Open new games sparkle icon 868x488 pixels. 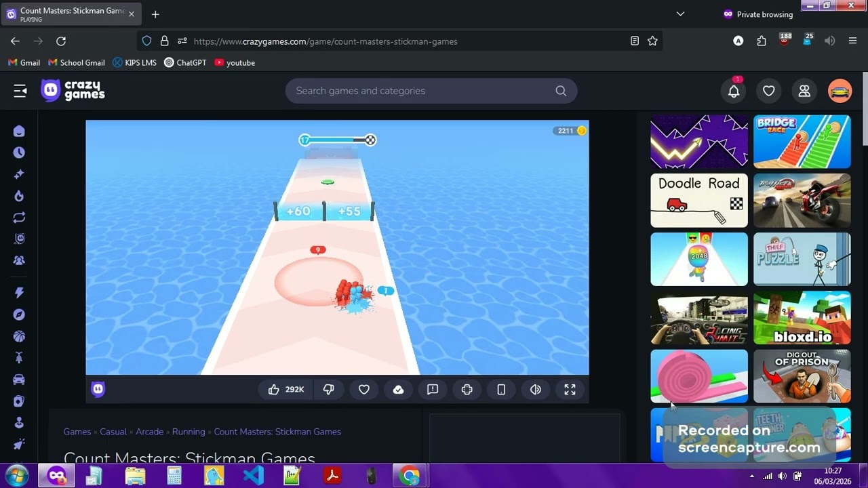[19, 174]
